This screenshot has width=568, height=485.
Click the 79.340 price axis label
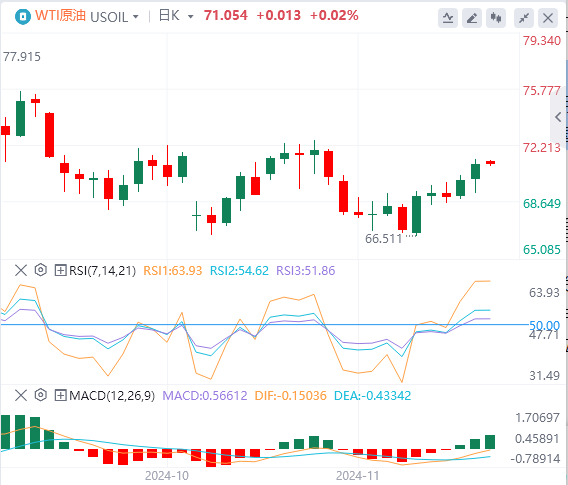[x=542, y=41]
